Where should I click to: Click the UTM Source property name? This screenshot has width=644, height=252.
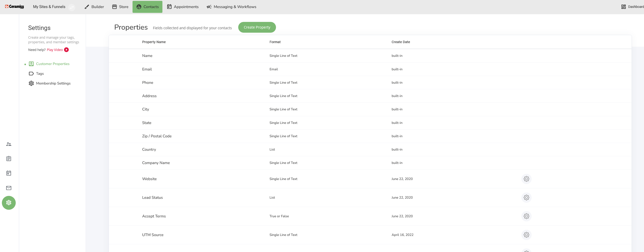coord(153,235)
